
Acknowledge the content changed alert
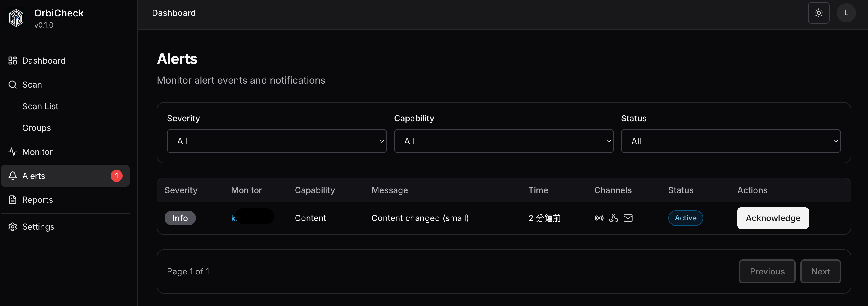click(773, 218)
